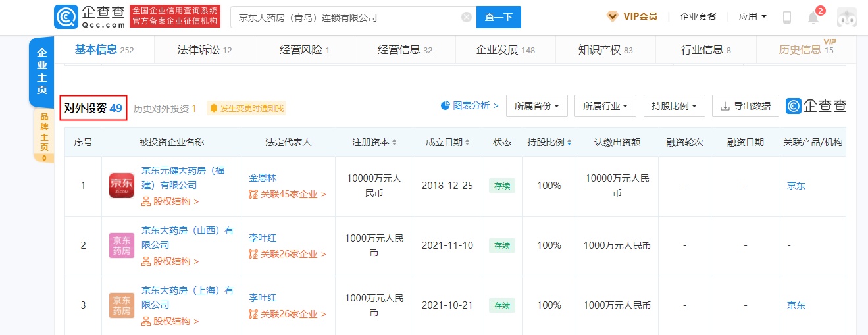Open the Qcc.com logo homepage

(89, 16)
